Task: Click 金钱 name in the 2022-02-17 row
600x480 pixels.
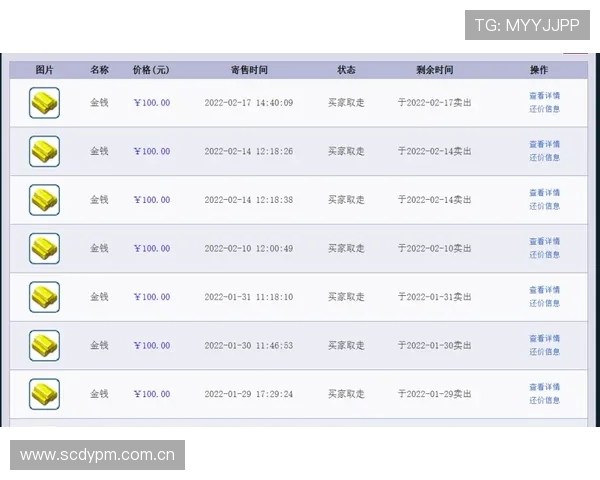Action: point(99,103)
